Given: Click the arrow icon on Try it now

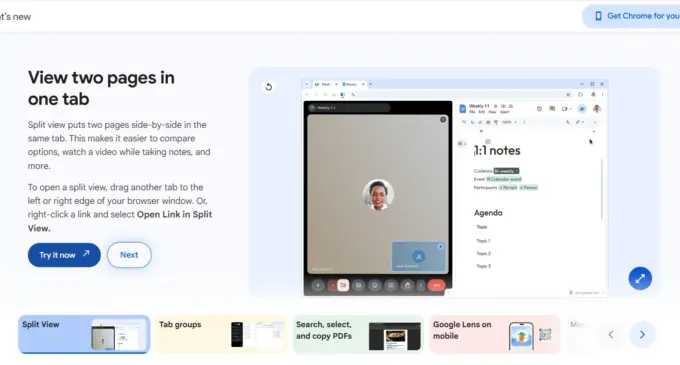Looking at the screenshot, I should pos(86,254).
